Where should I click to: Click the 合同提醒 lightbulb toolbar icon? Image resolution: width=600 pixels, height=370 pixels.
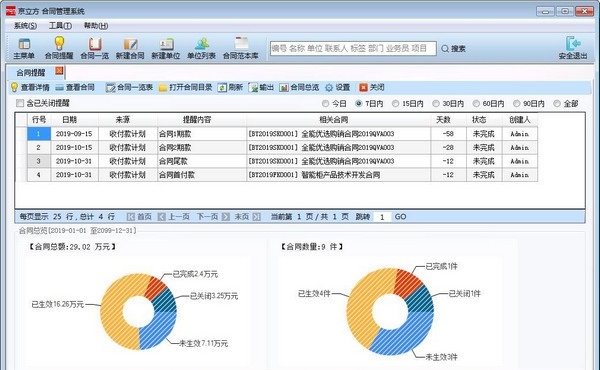59,48
